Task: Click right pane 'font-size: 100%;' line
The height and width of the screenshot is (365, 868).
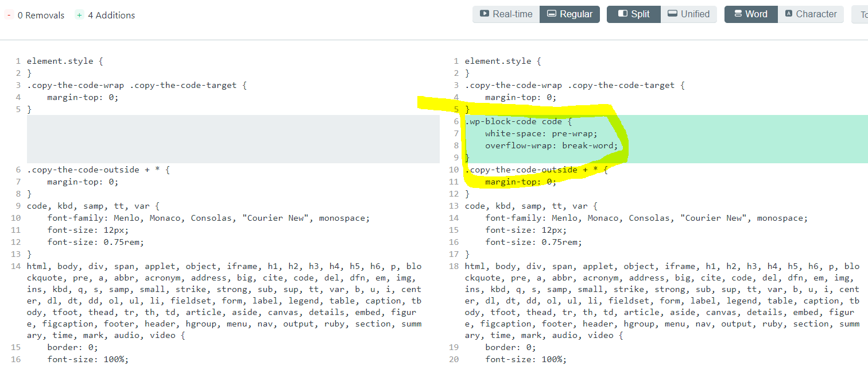Action: (x=526, y=359)
